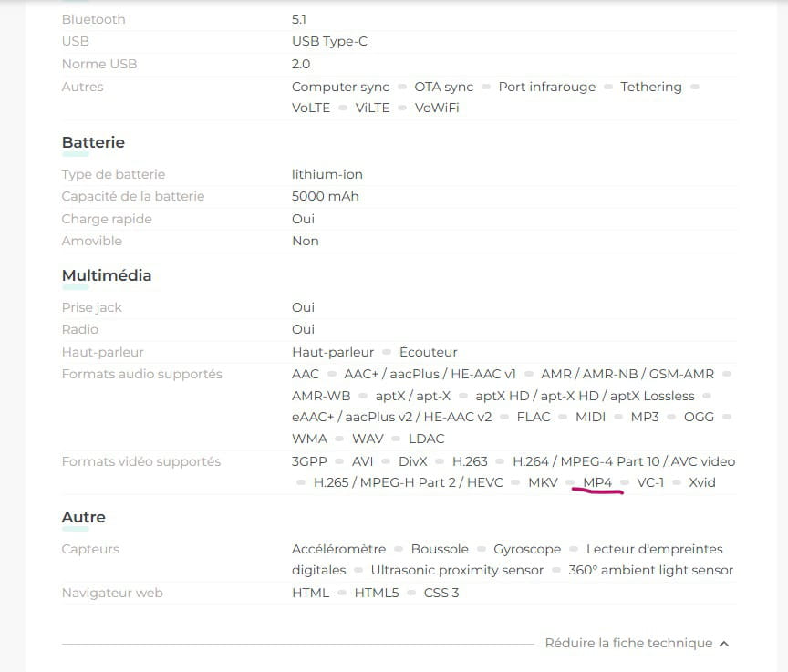Click the 'Formats vidéo supportés' label
788x672 pixels.
[x=141, y=461]
